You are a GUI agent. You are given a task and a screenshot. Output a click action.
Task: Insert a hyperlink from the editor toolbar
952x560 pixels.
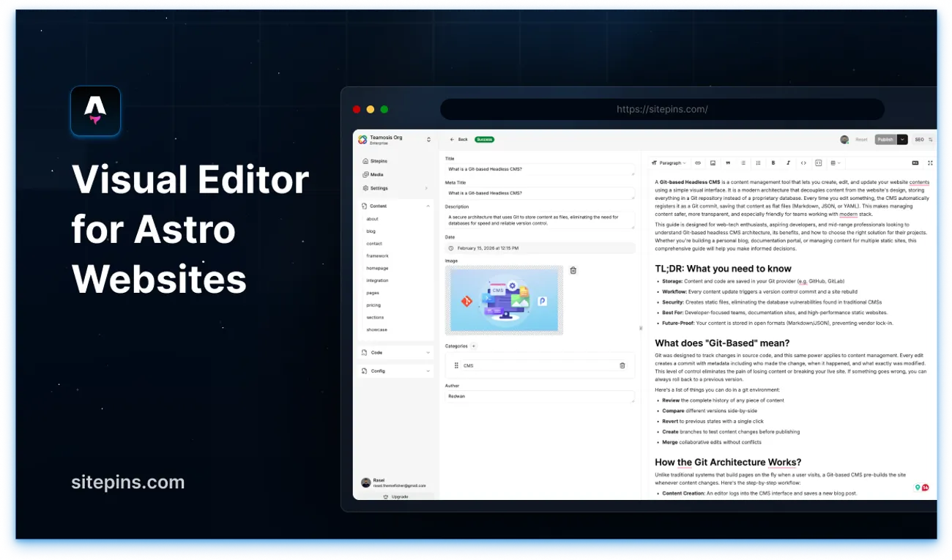[698, 163]
